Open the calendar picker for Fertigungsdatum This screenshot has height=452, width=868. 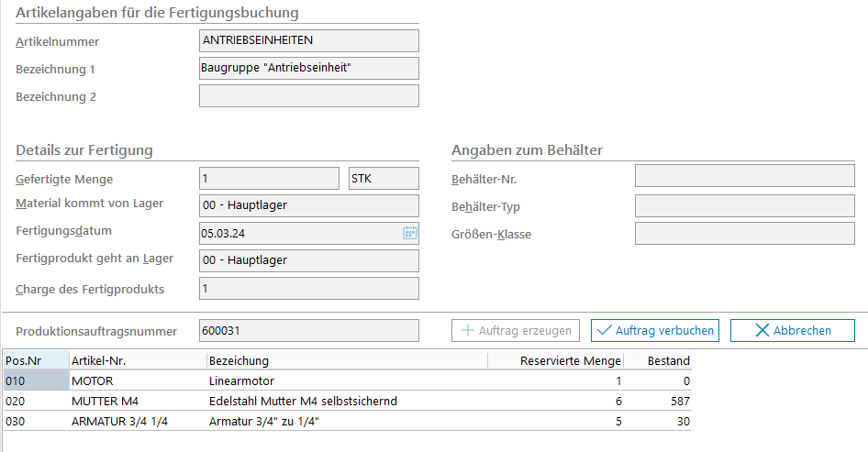coord(409,233)
